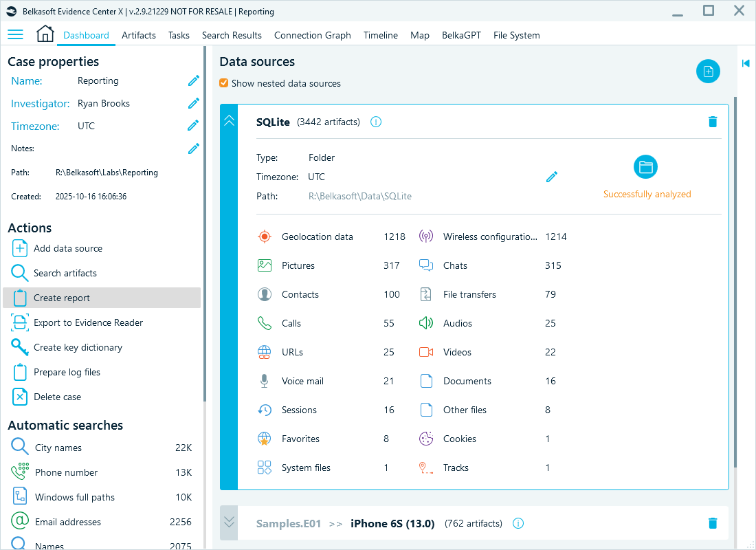Viewport: 756px width, 550px height.
Task: Click the Home dashboard icon
Action: (x=45, y=33)
